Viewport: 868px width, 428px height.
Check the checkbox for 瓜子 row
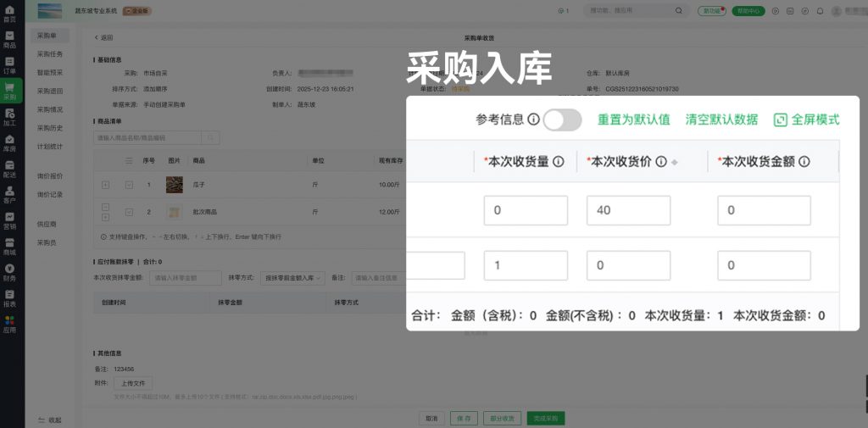(x=129, y=185)
